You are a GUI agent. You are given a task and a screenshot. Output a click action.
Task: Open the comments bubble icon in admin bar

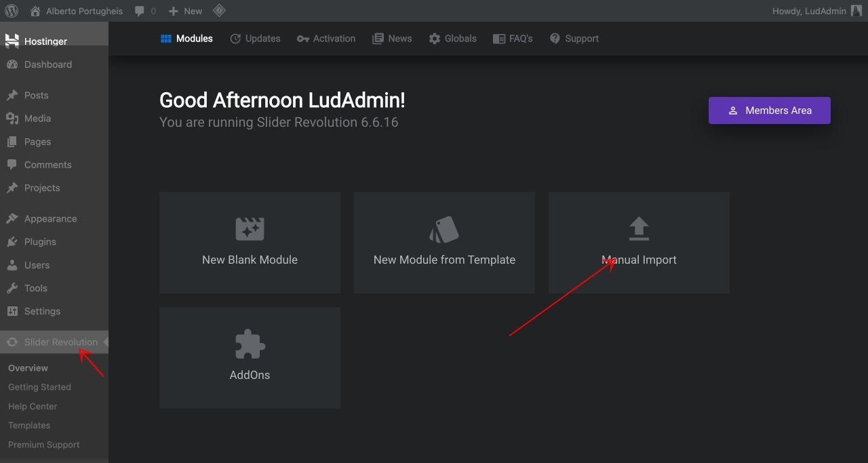click(139, 11)
